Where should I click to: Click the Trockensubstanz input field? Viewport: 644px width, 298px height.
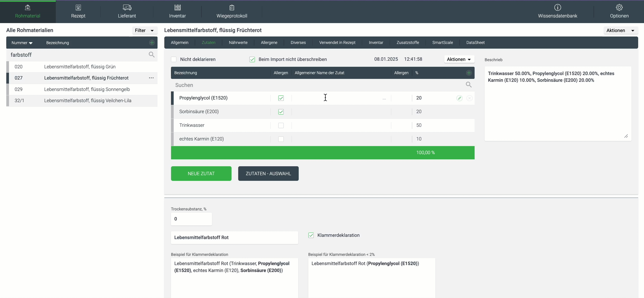click(191, 219)
